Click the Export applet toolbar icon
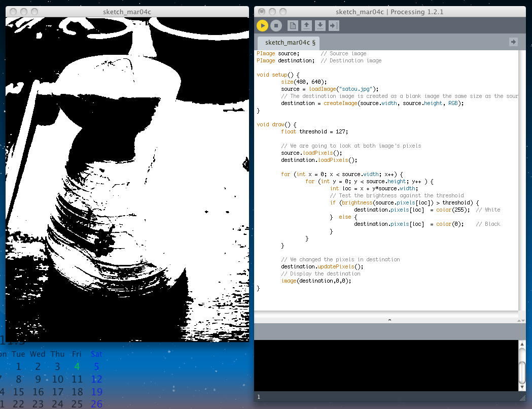This screenshot has height=409, width=532. 334,25
